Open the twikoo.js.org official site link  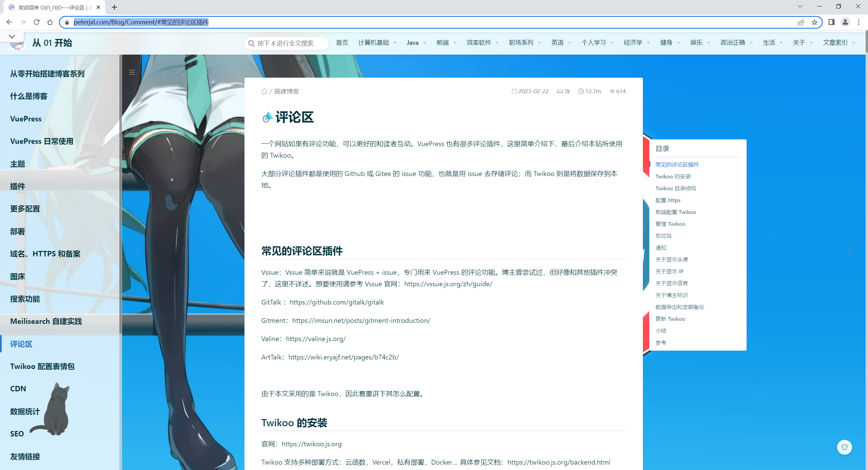click(x=312, y=444)
